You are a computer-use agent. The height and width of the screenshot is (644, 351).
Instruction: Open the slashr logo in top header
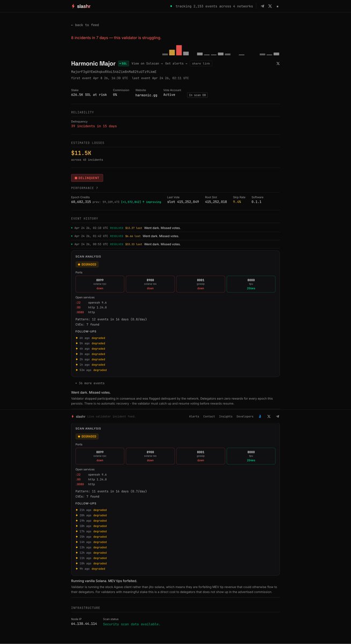click(81, 6)
